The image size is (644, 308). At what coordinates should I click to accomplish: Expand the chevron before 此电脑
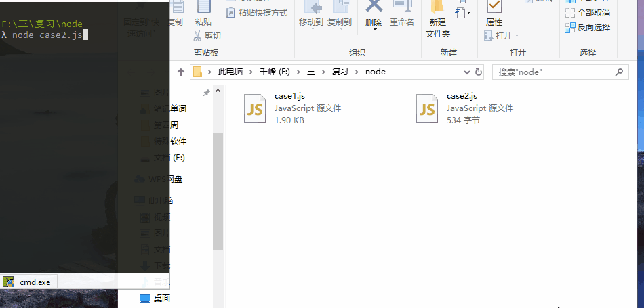tap(209, 72)
